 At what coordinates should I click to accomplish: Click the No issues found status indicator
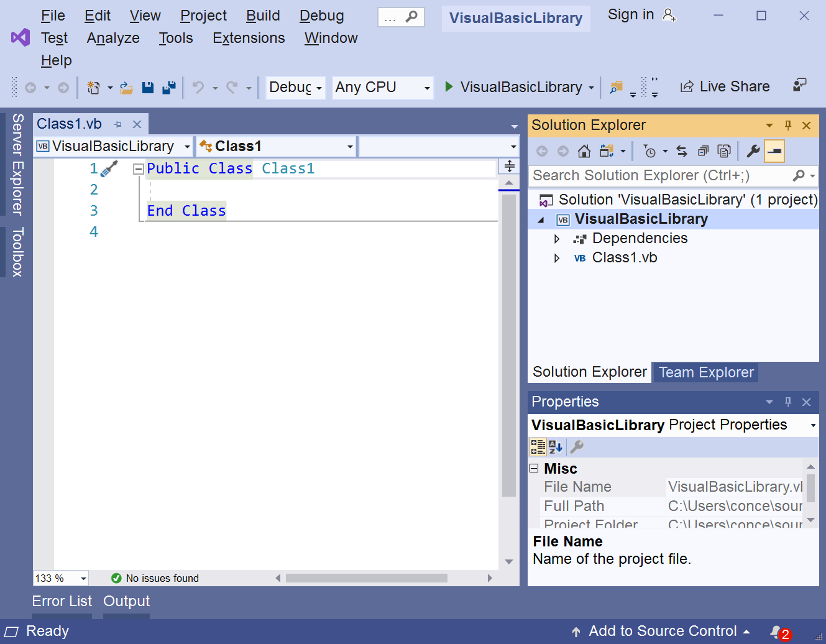click(x=155, y=578)
